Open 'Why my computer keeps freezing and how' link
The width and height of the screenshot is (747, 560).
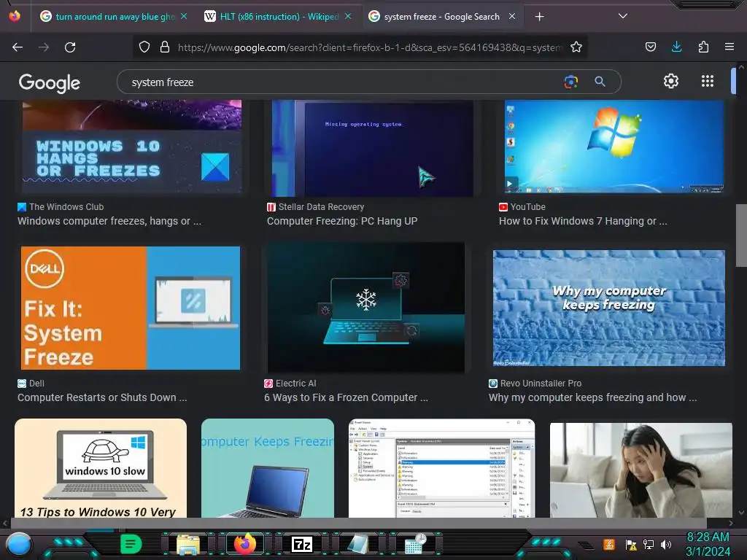click(x=592, y=397)
